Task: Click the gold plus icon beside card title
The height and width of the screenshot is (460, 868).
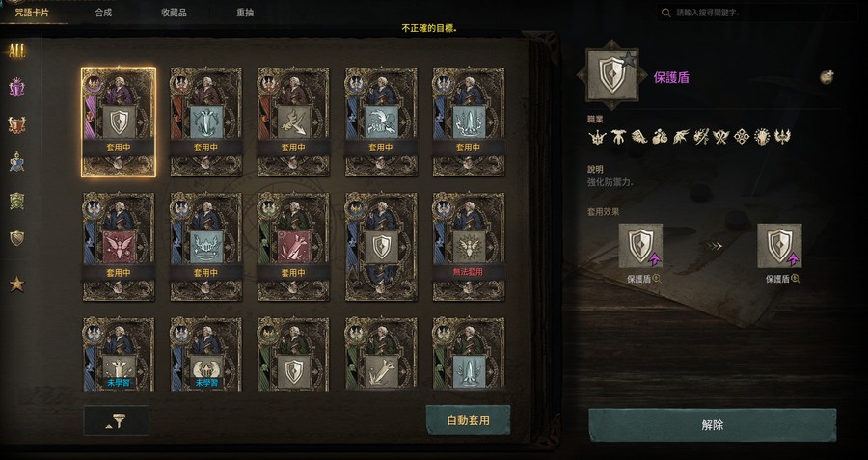Action: coord(827,77)
